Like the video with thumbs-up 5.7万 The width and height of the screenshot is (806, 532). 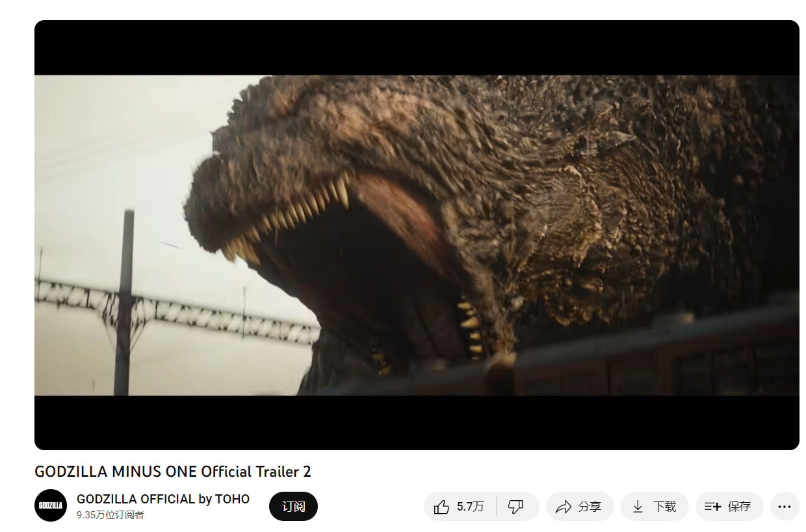[460, 507]
